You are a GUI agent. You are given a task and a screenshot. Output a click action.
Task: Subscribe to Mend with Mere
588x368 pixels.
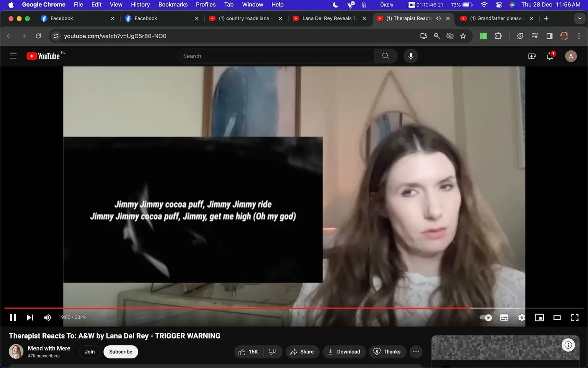pyautogui.click(x=121, y=352)
